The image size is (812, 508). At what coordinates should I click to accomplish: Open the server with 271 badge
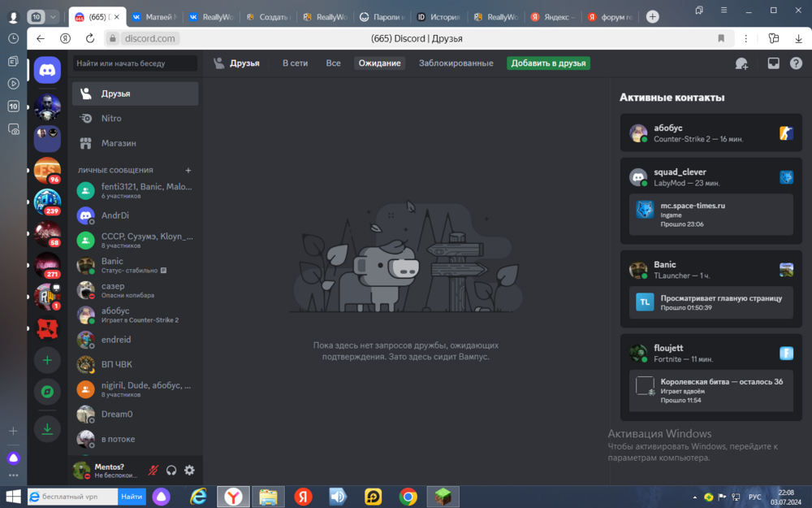click(x=47, y=266)
